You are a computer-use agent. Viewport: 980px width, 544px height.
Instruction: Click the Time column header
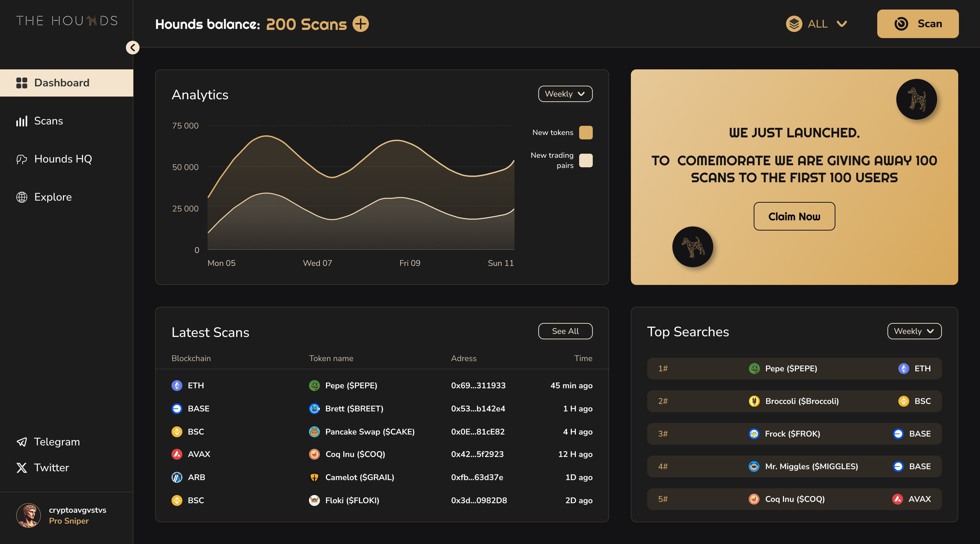click(583, 358)
